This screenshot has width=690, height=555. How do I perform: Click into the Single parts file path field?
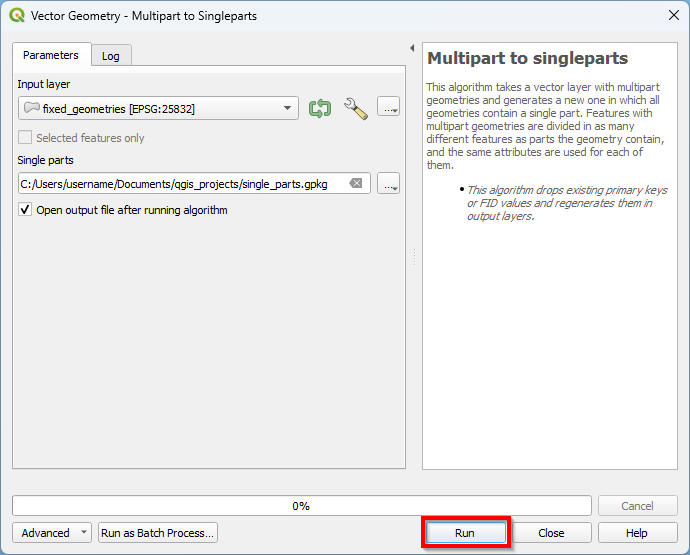tap(180, 183)
